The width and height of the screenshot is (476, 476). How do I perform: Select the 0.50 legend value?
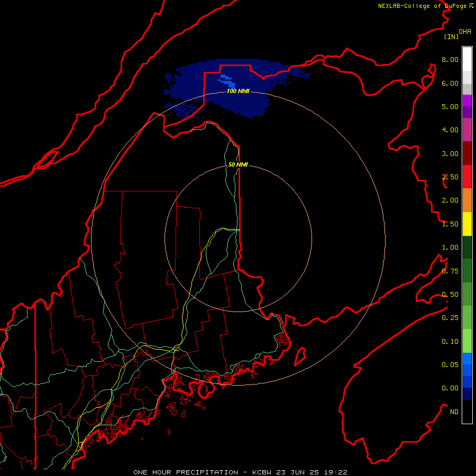tap(450, 295)
